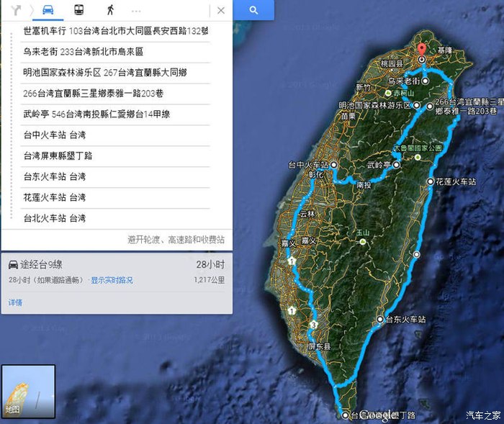Choose the walking directions icon
504x424 pixels.
coord(110,10)
